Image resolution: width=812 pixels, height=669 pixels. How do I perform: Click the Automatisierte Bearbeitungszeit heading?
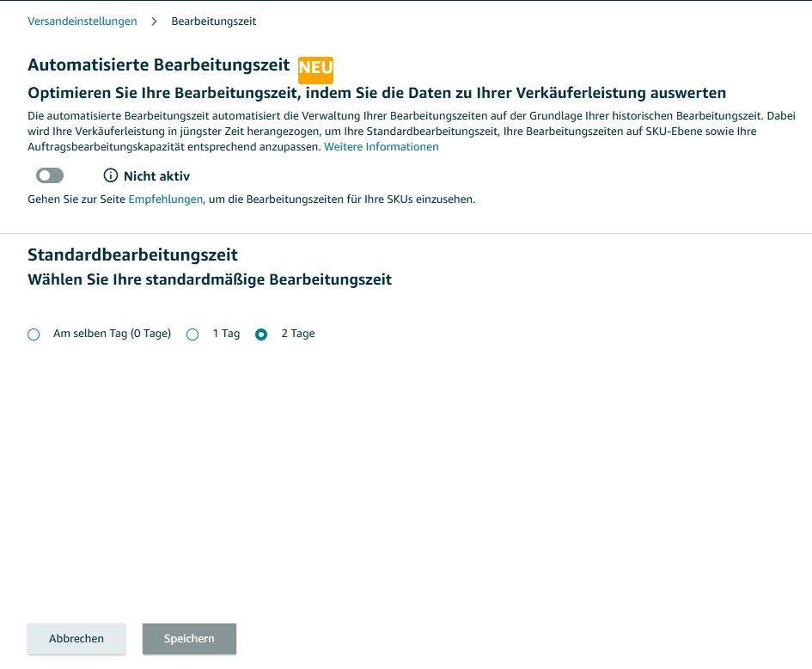pos(158,64)
